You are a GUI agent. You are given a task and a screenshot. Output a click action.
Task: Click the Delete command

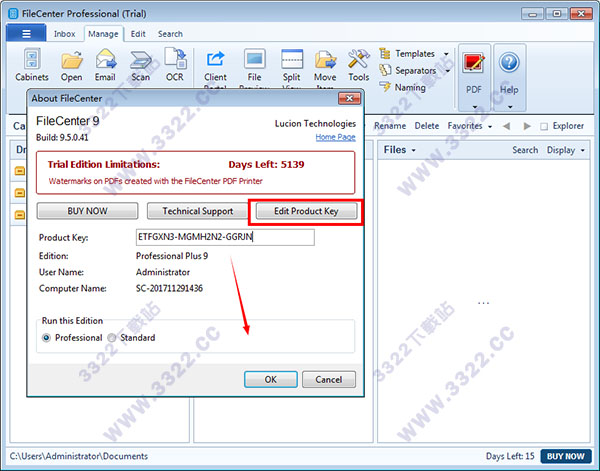pos(427,126)
